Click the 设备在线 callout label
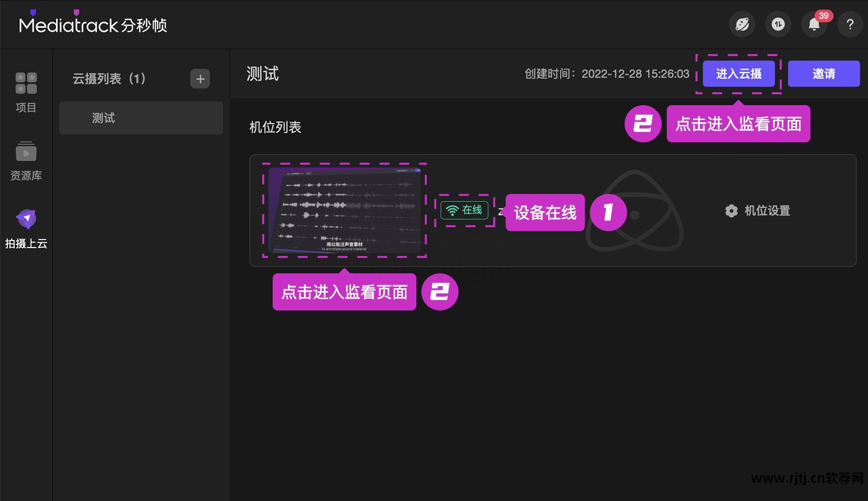 [x=545, y=213]
